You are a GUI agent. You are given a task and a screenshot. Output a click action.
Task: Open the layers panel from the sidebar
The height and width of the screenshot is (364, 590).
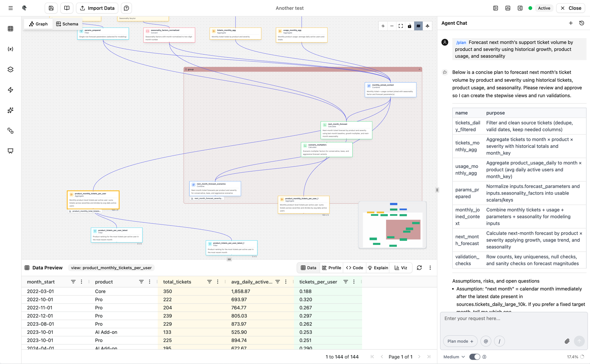(x=10, y=69)
